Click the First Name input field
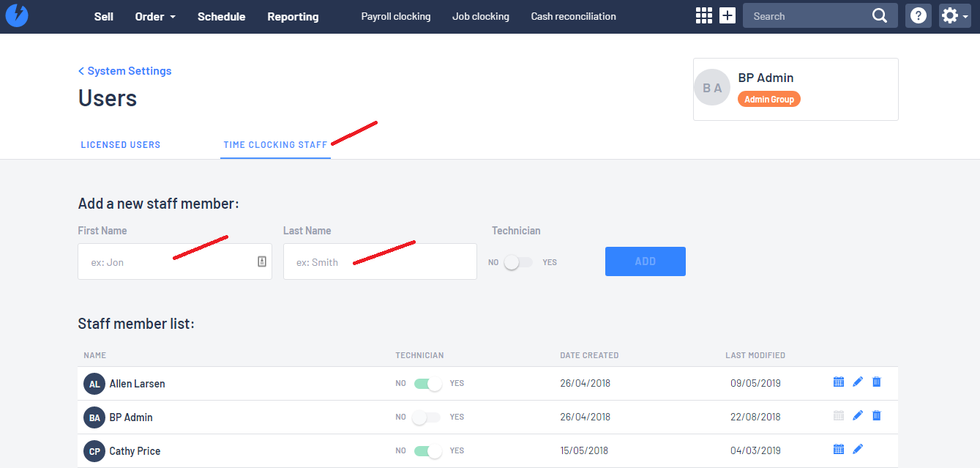 click(x=175, y=261)
